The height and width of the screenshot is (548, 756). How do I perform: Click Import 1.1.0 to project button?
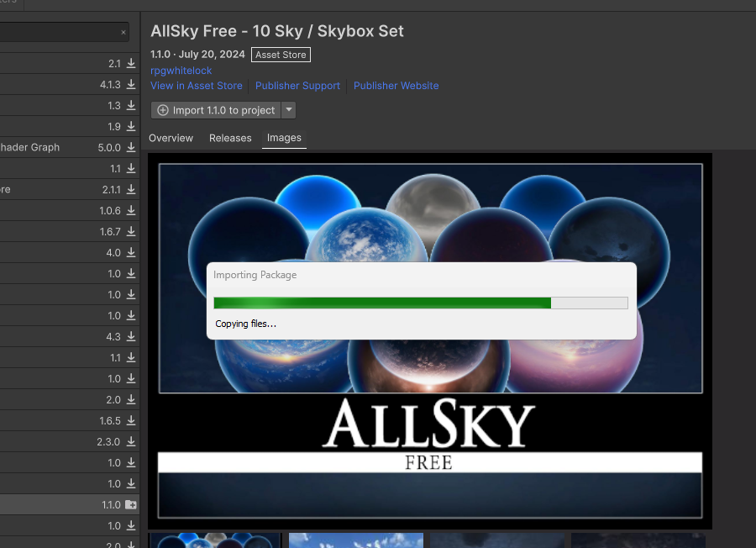216,110
